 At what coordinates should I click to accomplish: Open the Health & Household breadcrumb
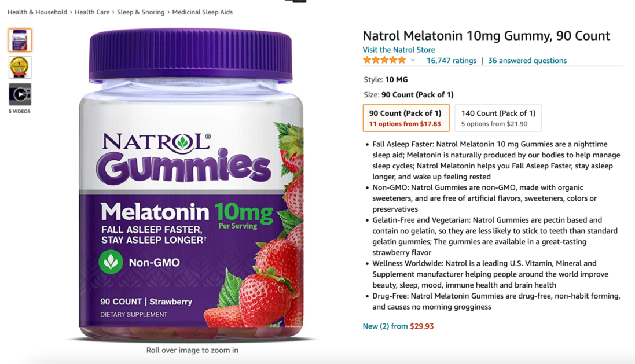tap(37, 12)
